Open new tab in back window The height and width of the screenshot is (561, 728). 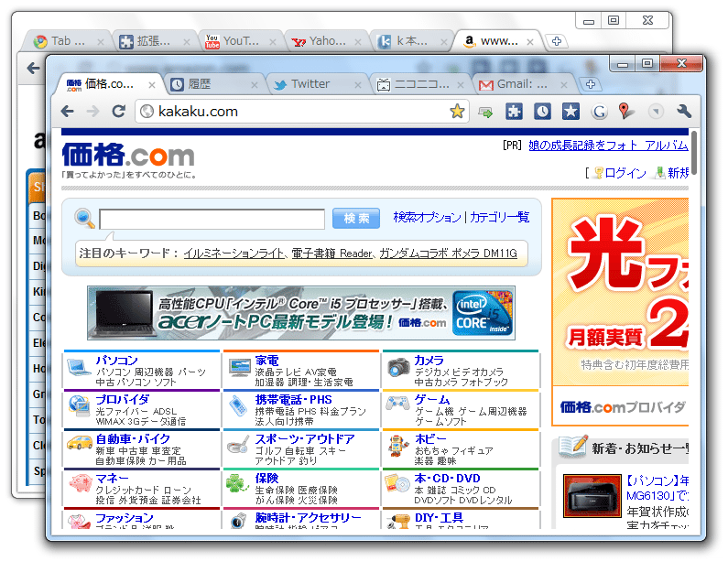coord(556,41)
